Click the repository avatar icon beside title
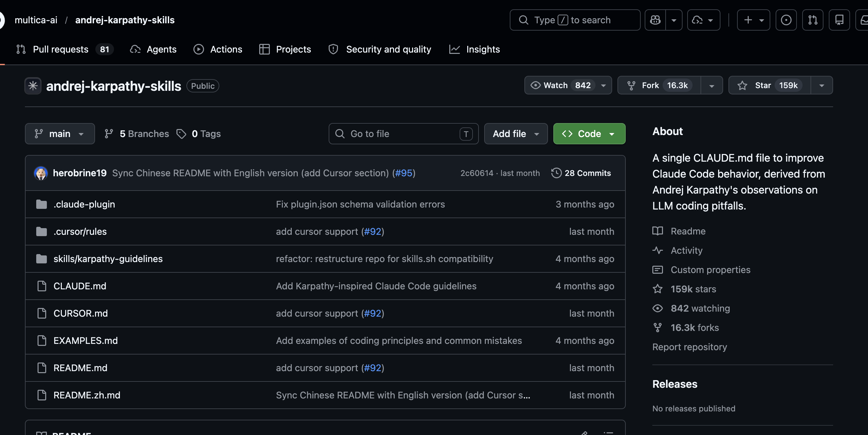Screen dimensions: 868x435 (33, 86)
